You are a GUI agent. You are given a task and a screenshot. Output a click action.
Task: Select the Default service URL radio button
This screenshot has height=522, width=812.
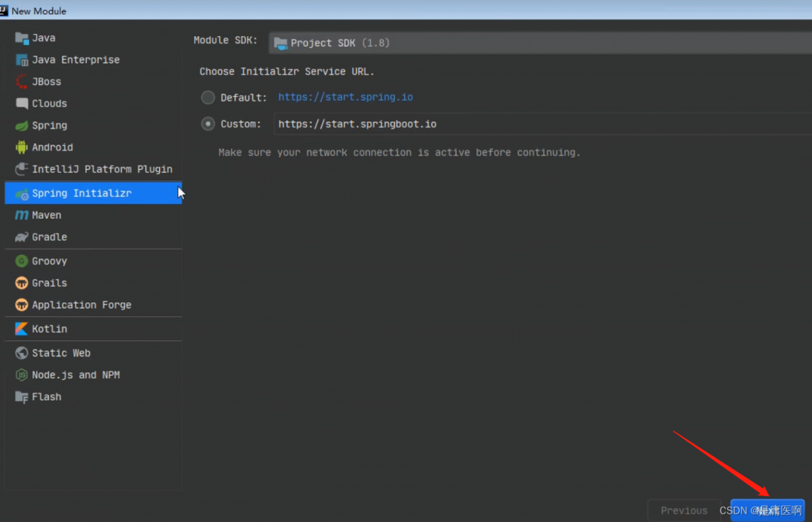tap(208, 98)
